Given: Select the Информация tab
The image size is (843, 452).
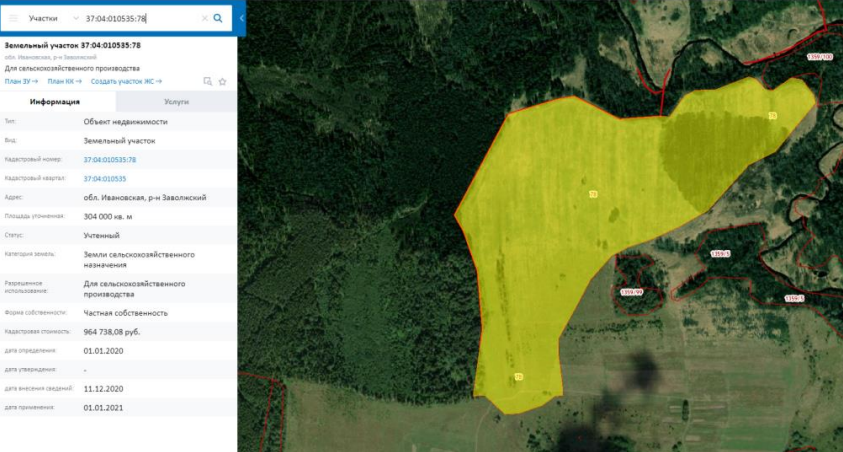Looking at the screenshot, I should point(55,102).
